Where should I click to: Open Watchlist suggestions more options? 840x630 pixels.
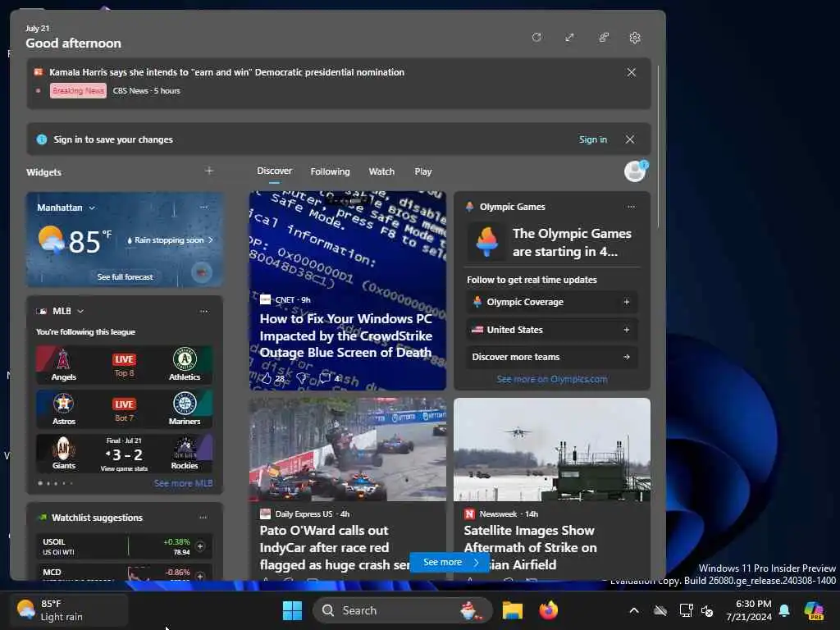coord(203,517)
